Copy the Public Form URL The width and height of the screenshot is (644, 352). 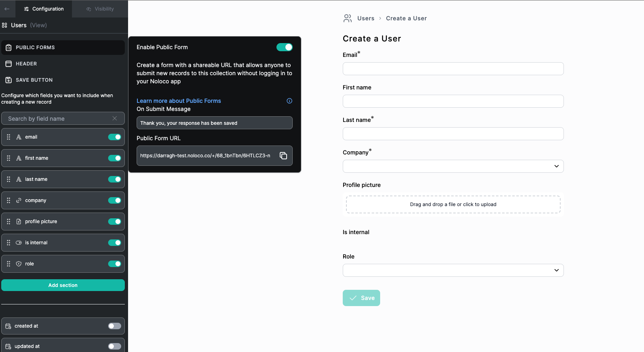click(283, 156)
